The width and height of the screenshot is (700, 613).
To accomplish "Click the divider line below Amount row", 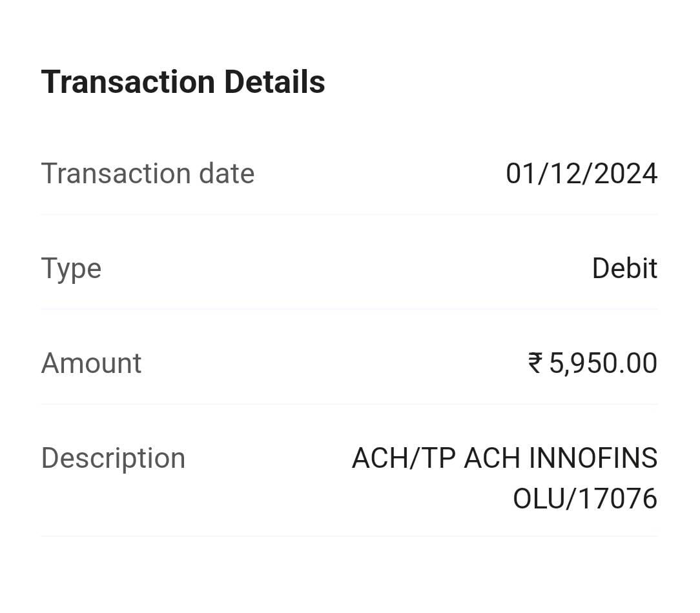I will 349,404.
